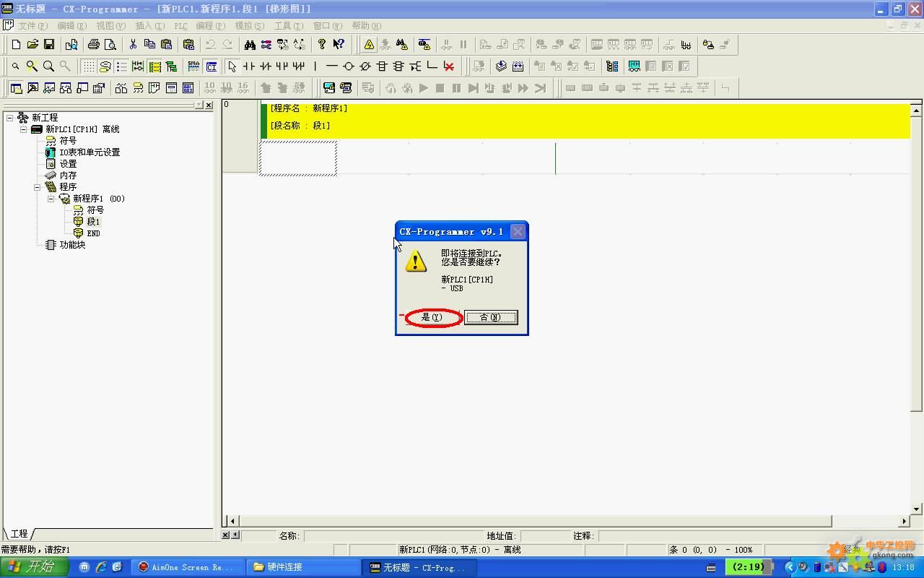Click the cyan simulation monitor icon
Image resolution: width=924 pixels, height=578 pixels.
coord(634,66)
